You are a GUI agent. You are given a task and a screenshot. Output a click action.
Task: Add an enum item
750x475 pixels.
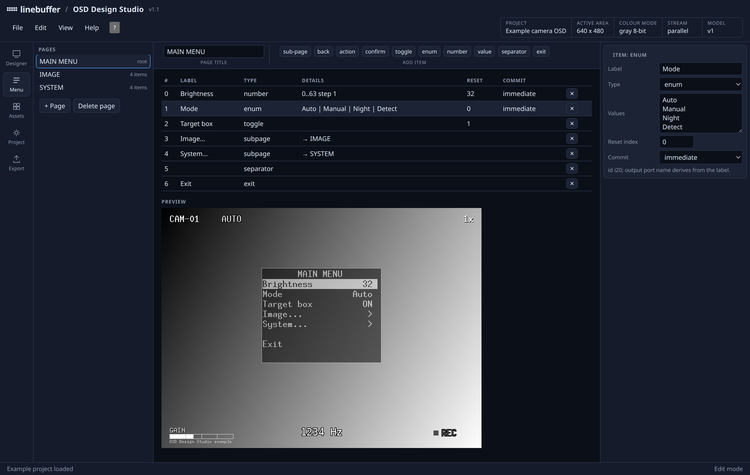(x=429, y=52)
